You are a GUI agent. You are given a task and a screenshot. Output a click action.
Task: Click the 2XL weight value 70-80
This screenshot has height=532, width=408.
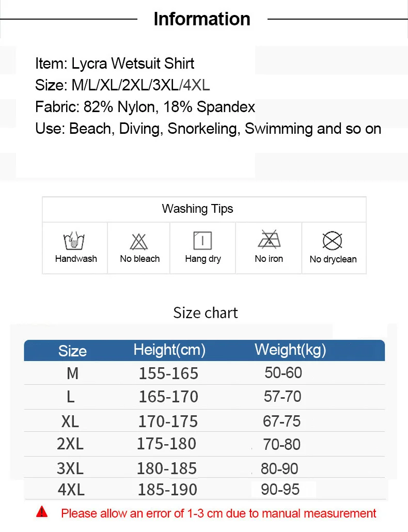click(x=281, y=445)
